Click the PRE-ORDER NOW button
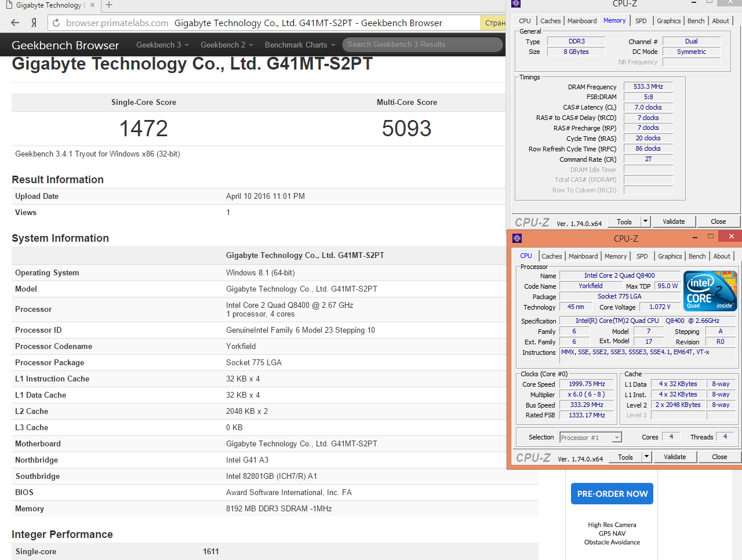The width and height of the screenshot is (742, 560). pos(612,494)
